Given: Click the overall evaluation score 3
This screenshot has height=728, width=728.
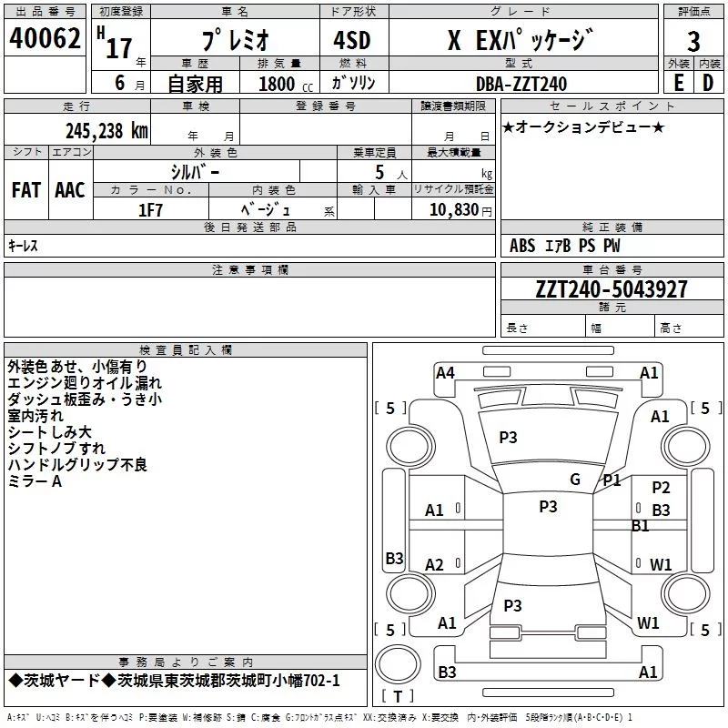Looking at the screenshot, I should (693, 41).
